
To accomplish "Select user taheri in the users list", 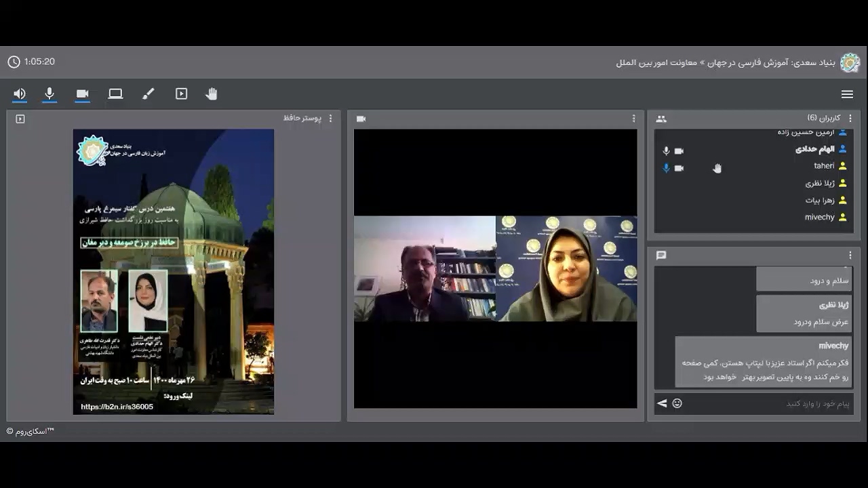I will (x=824, y=166).
